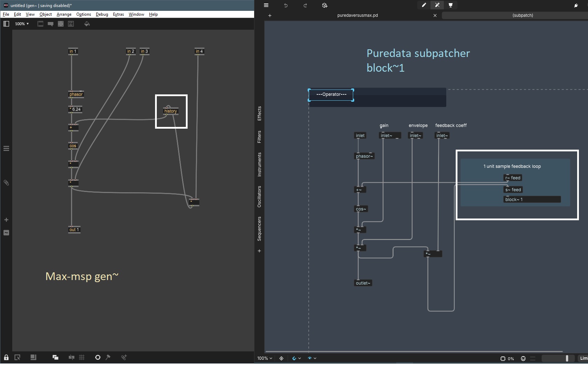The width and height of the screenshot is (588, 365).
Task: Click the plus under Sequencers in plugdata sidebar
Action: coord(259,251)
